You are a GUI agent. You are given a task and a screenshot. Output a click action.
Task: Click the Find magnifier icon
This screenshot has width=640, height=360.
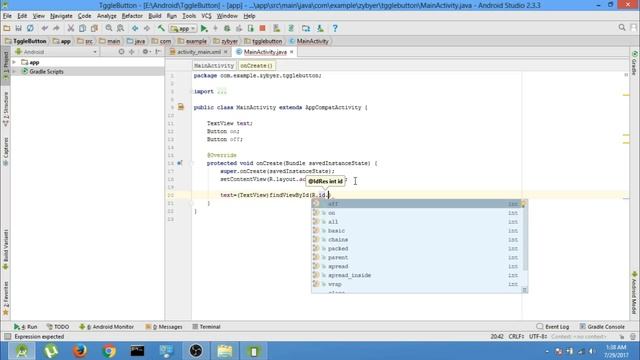109,28
